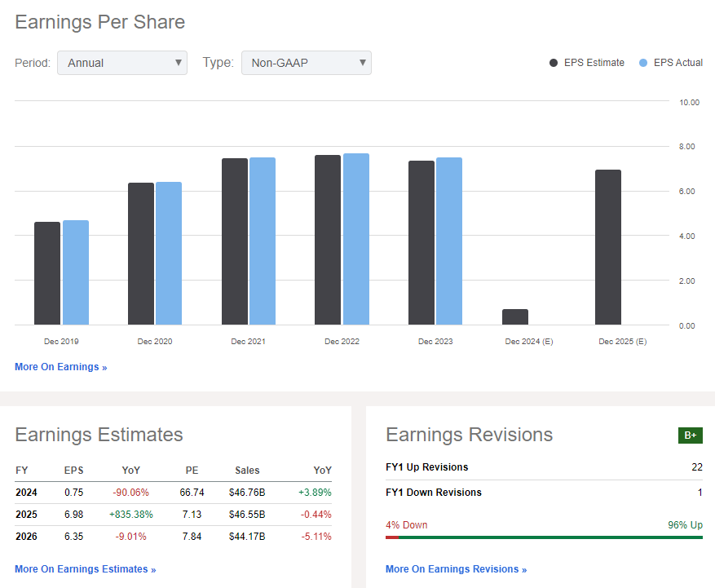The image size is (715, 588).
Task: Click FY1 Up Revisions row label
Action: [x=427, y=467]
